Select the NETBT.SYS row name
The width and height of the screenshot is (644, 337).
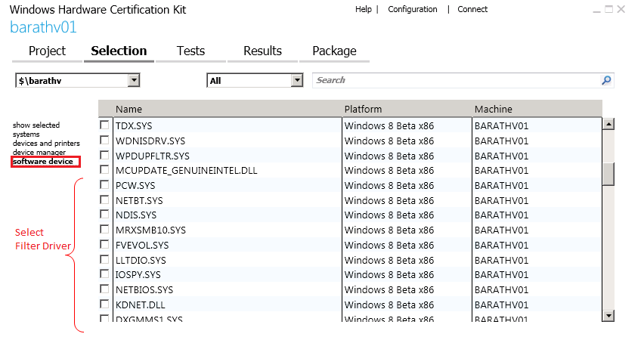click(x=139, y=201)
